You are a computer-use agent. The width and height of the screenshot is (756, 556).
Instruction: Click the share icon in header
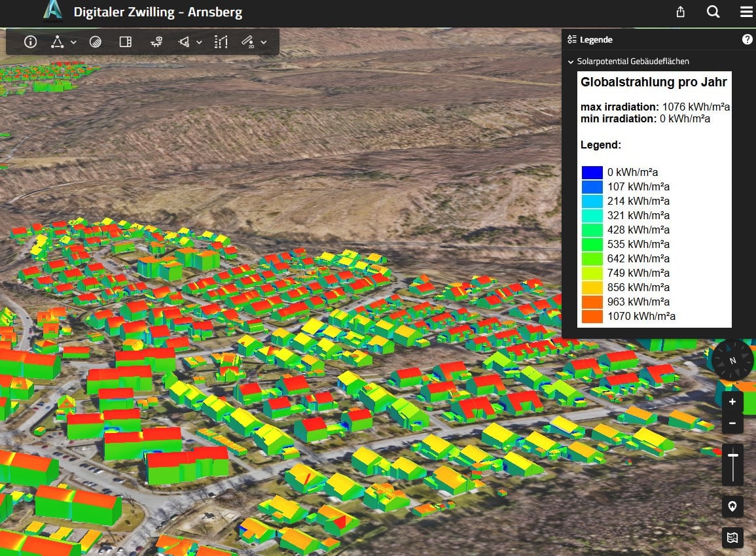681,12
